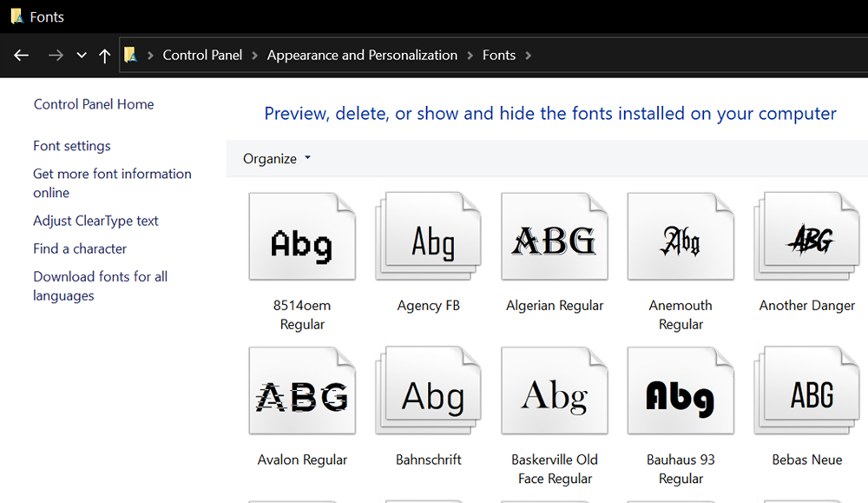Expand the chevron after Fonts in address bar
This screenshot has width=868, height=503.
[529, 56]
